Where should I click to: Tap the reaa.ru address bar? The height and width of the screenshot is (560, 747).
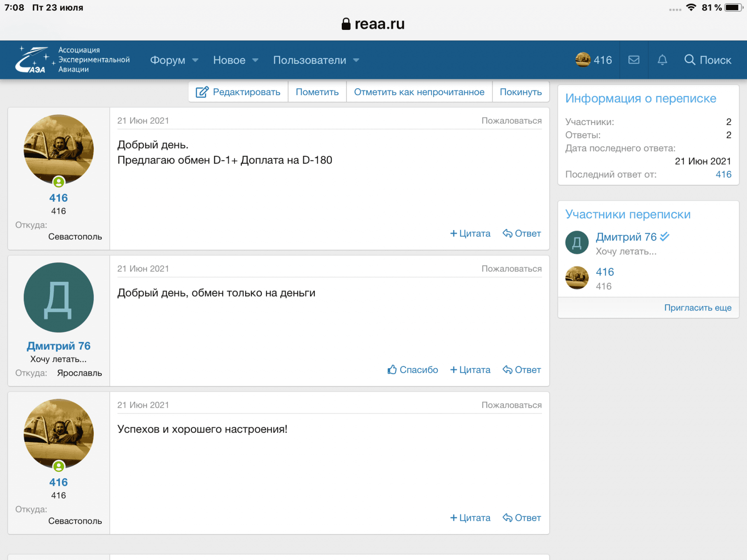point(373,24)
